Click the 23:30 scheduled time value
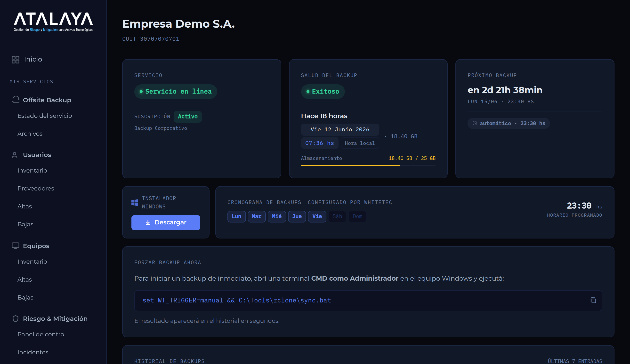630x364 pixels. pos(579,206)
